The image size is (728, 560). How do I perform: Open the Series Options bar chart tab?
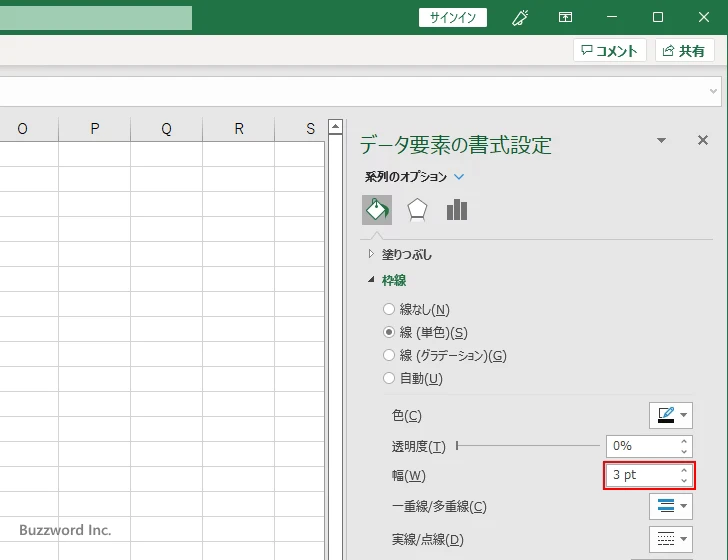pyautogui.click(x=457, y=209)
